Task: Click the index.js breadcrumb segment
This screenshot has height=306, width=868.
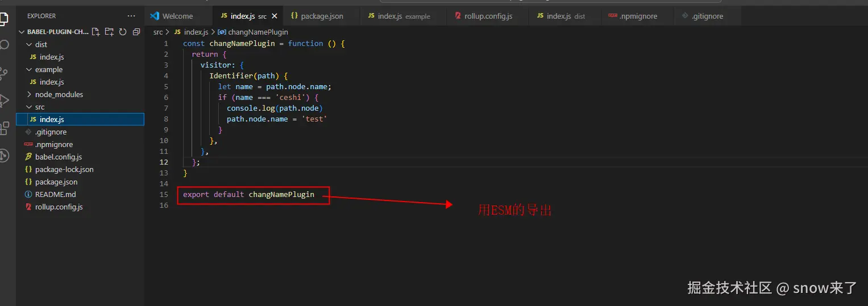Action: [196, 32]
